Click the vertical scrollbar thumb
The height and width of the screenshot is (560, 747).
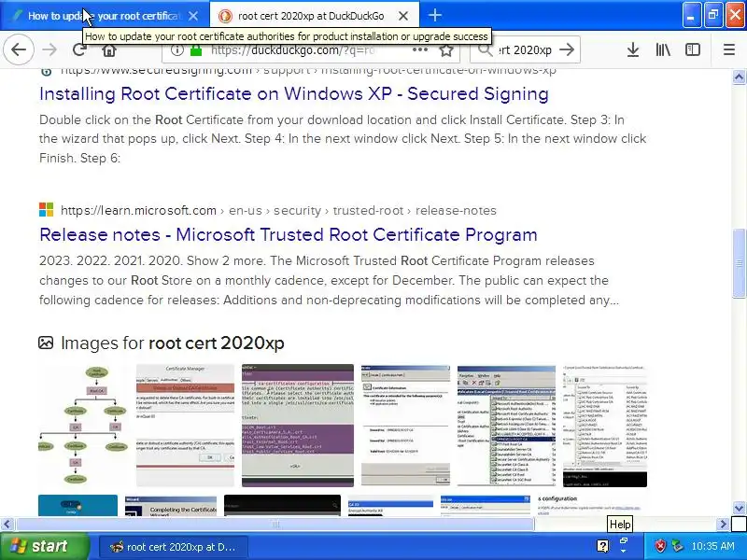tap(739, 263)
